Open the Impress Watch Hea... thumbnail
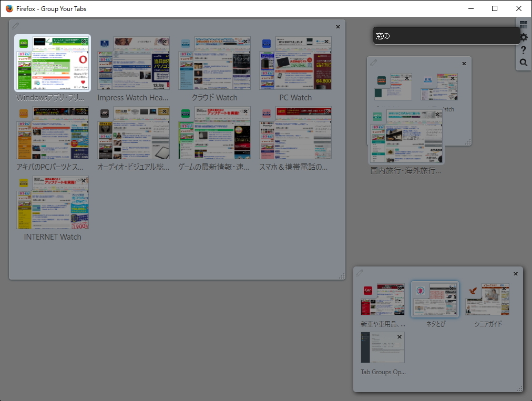 [134, 63]
